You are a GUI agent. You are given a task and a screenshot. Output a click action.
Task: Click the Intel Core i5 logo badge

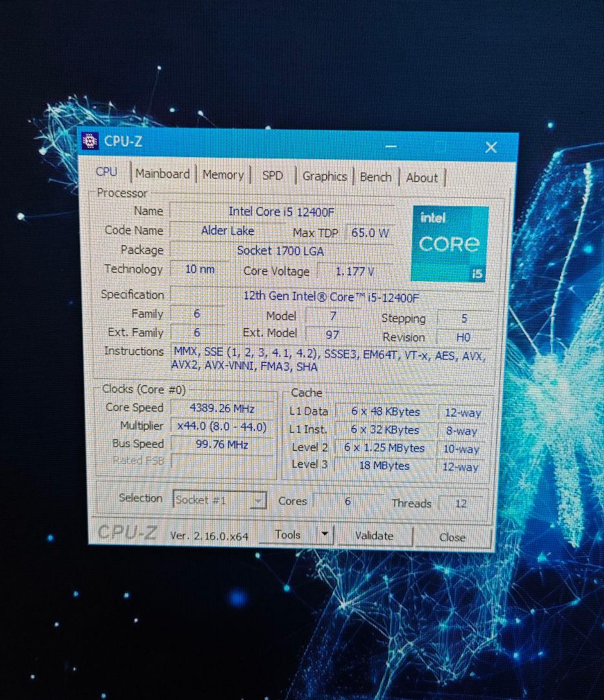pyautogui.click(x=450, y=244)
